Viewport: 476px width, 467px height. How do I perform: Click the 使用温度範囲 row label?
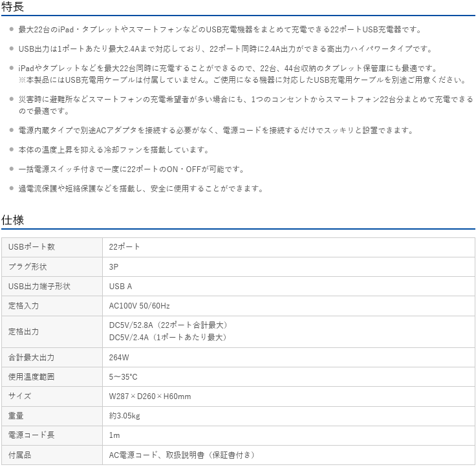[x=31, y=376]
